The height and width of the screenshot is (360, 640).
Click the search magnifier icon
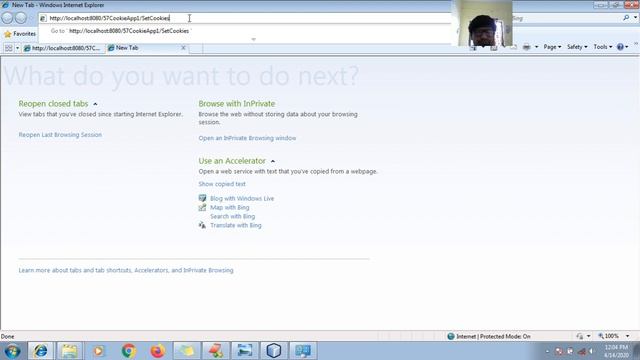coord(626,18)
